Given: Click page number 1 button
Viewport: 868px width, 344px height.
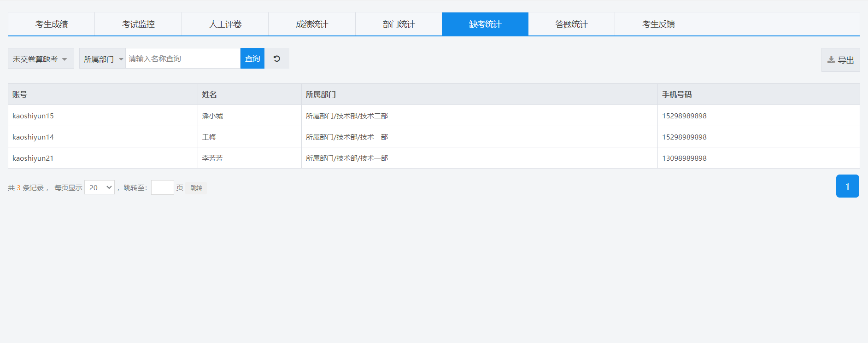Looking at the screenshot, I should pyautogui.click(x=847, y=187).
